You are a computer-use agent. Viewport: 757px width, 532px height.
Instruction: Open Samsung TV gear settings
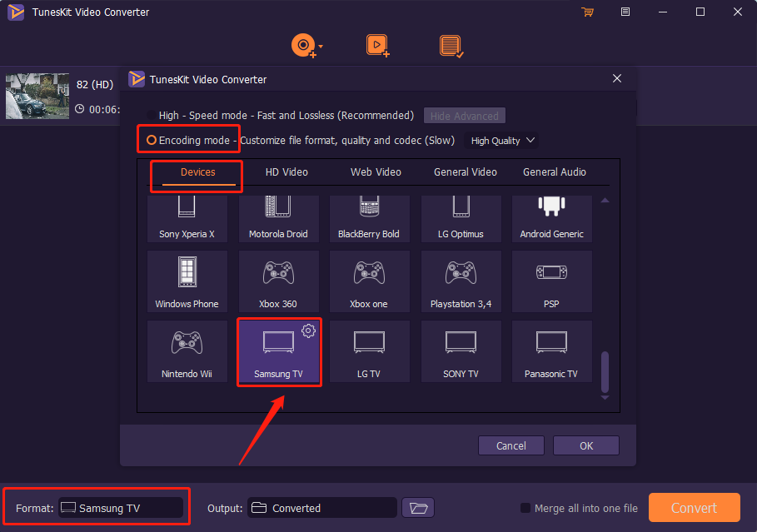[x=308, y=331]
